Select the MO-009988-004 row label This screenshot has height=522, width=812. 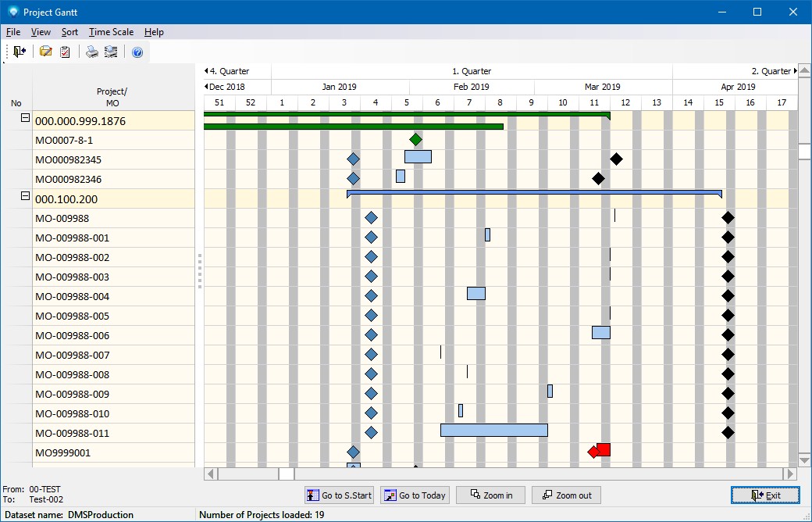coord(73,297)
